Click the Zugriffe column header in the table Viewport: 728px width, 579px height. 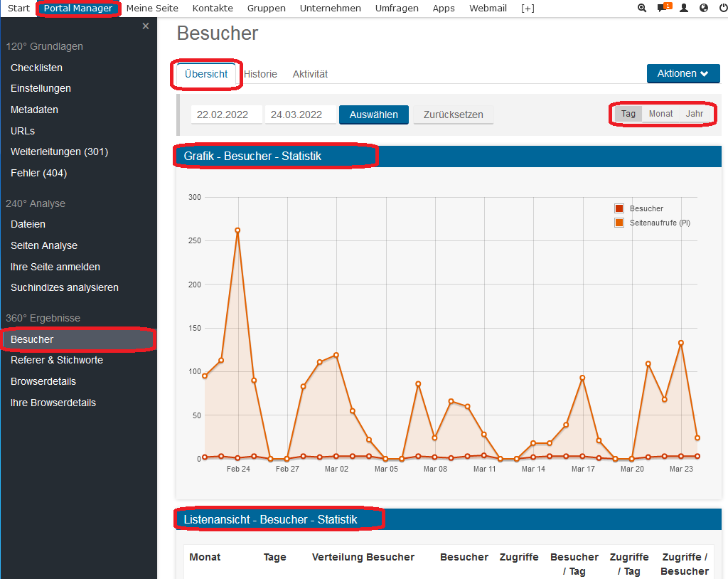(x=518, y=557)
